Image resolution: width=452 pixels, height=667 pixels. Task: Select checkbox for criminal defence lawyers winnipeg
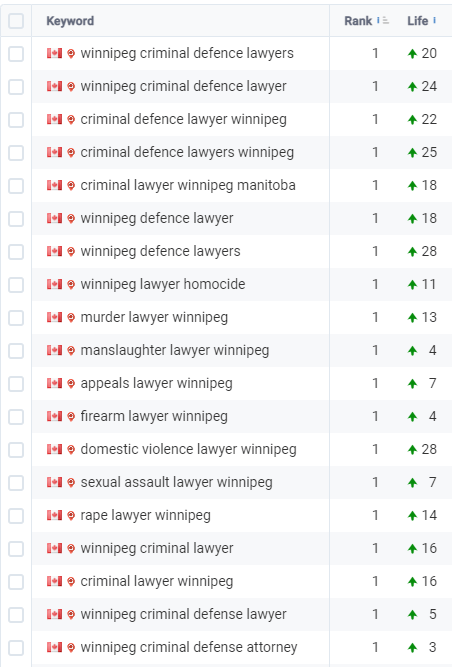[16, 153]
